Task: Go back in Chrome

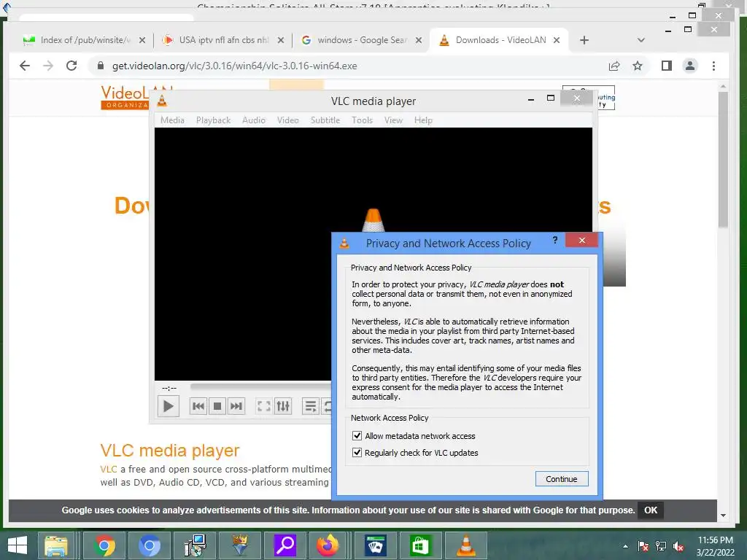Action: click(25, 66)
